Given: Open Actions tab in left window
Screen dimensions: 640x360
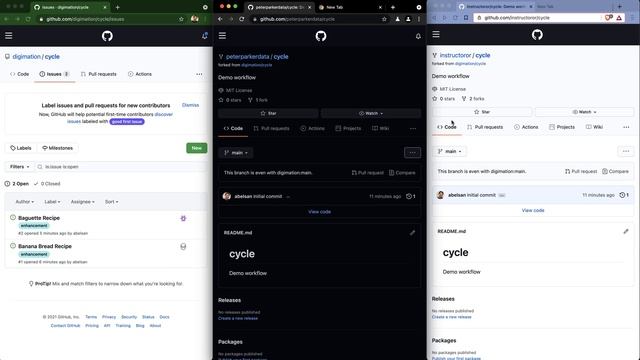Looking at the screenshot, I should click(140, 74).
